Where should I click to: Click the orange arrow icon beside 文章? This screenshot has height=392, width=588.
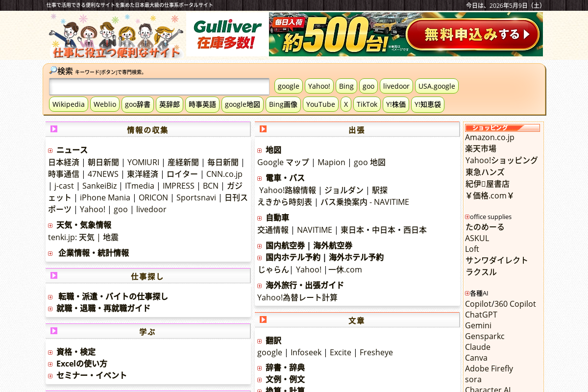click(263, 319)
